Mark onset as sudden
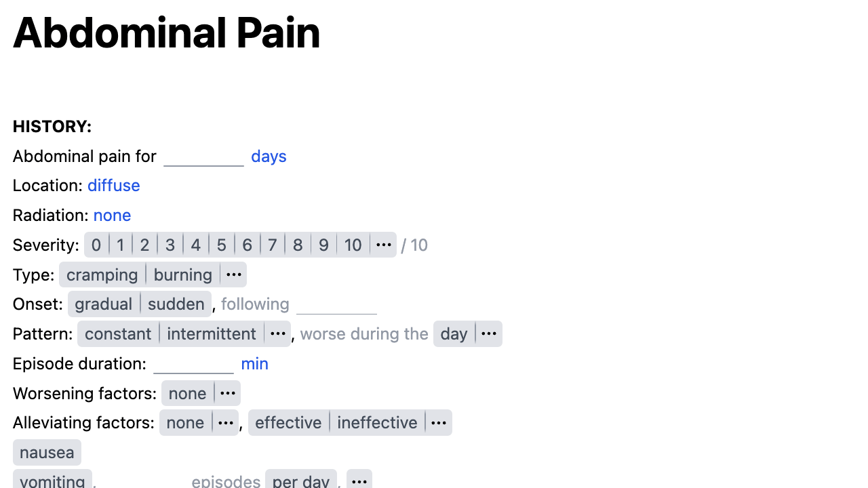Screen dimensions: 868x488 point(176,304)
